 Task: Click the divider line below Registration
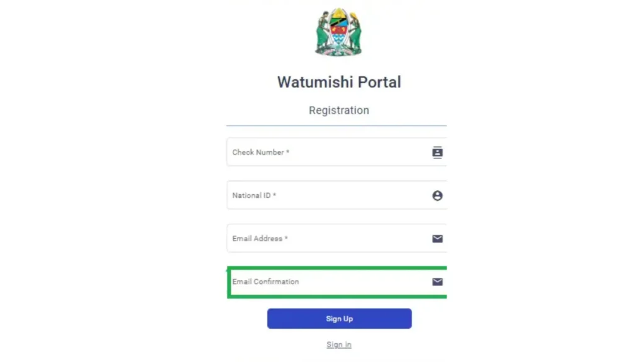(337, 126)
